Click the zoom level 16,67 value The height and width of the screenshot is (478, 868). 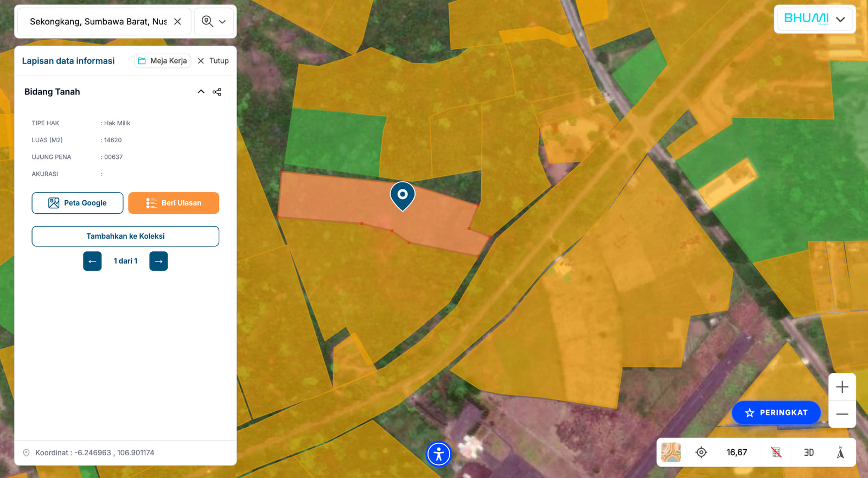(x=737, y=452)
